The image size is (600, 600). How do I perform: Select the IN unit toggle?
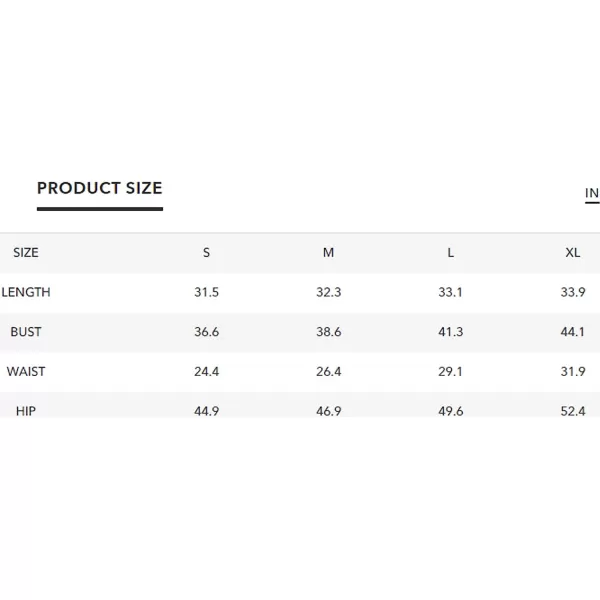click(x=592, y=193)
